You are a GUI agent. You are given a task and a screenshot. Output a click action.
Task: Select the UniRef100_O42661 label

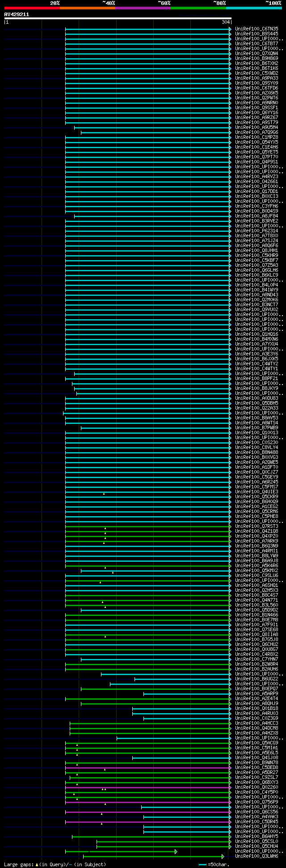[x=257, y=181]
